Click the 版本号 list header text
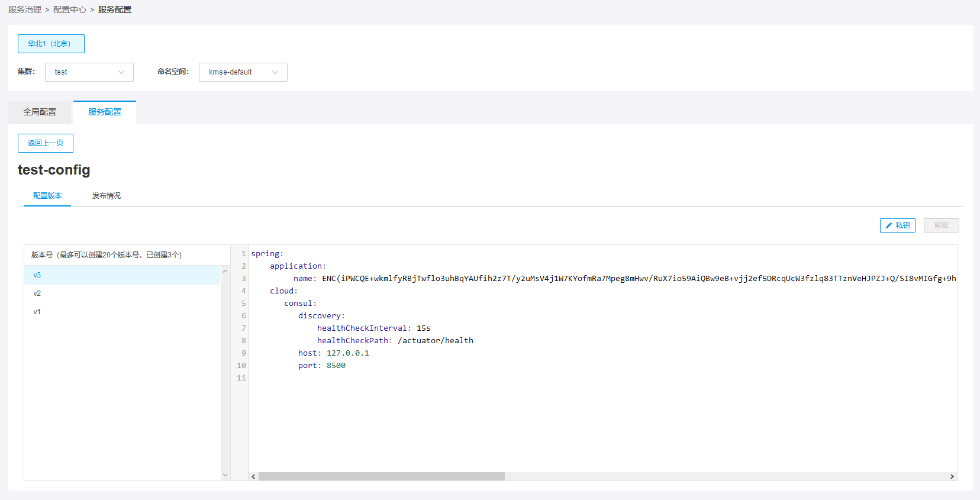Screen dimensions: 980x500 107,255
